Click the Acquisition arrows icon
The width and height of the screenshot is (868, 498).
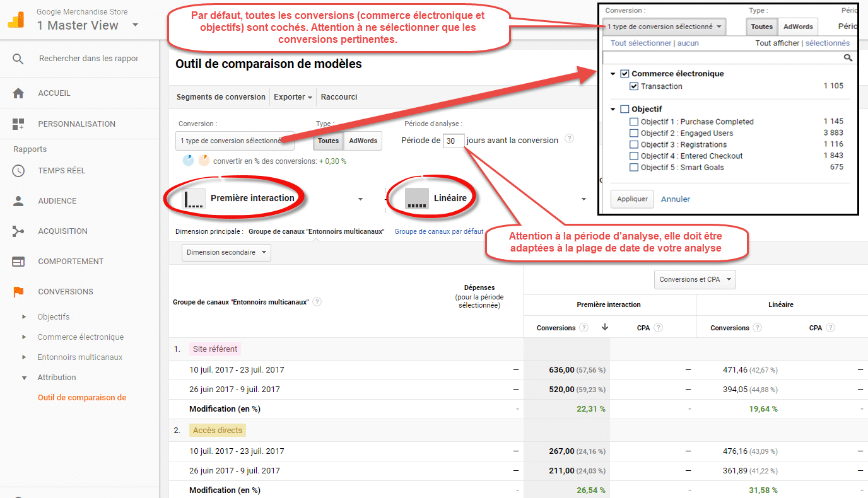18,231
